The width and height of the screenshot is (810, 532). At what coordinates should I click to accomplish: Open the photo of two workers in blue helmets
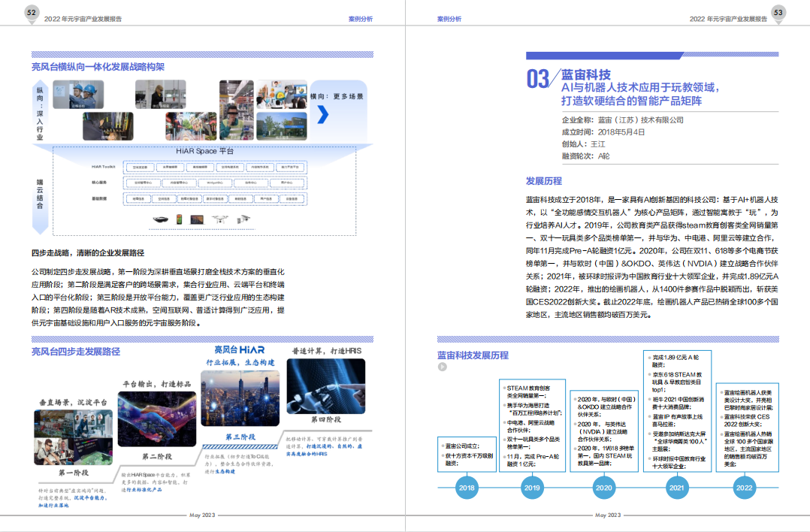click(x=78, y=95)
